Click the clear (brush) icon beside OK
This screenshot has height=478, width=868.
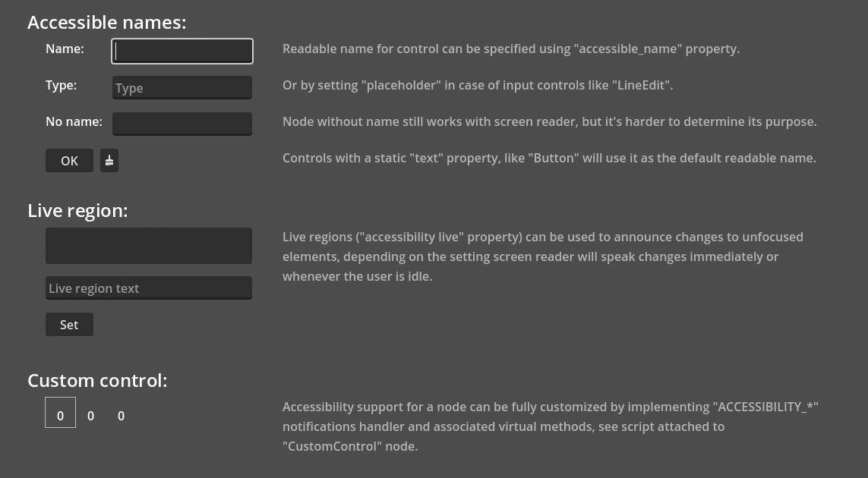pos(109,160)
